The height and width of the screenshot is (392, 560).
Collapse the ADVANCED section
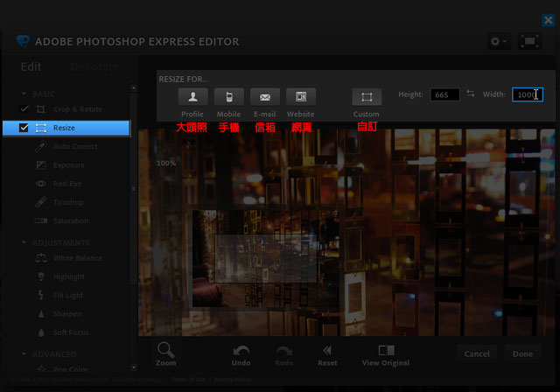pos(24,353)
